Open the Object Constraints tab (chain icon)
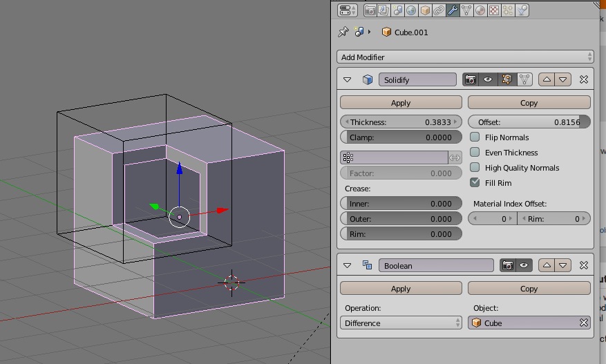The width and height of the screenshot is (606, 364). [439, 10]
